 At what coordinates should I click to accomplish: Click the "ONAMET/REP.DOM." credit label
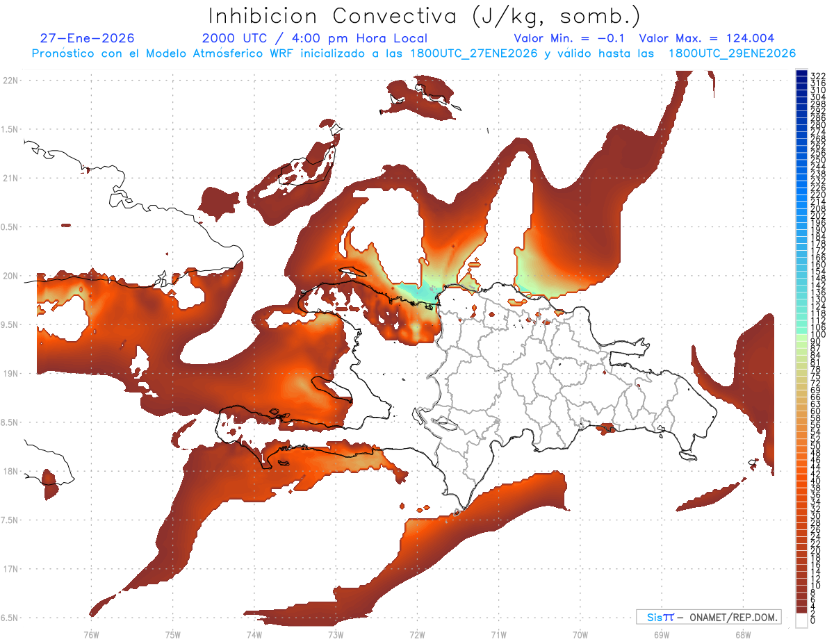pyautogui.click(x=734, y=617)
